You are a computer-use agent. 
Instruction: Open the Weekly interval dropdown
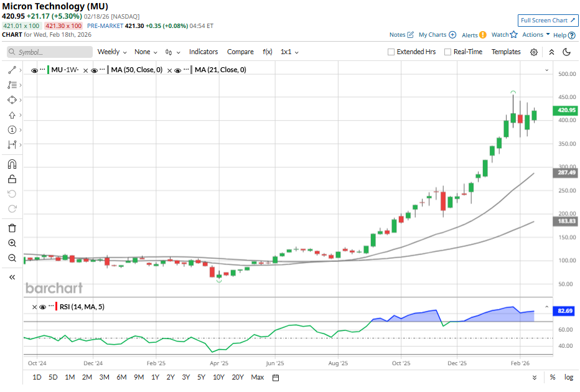[112, 52]
